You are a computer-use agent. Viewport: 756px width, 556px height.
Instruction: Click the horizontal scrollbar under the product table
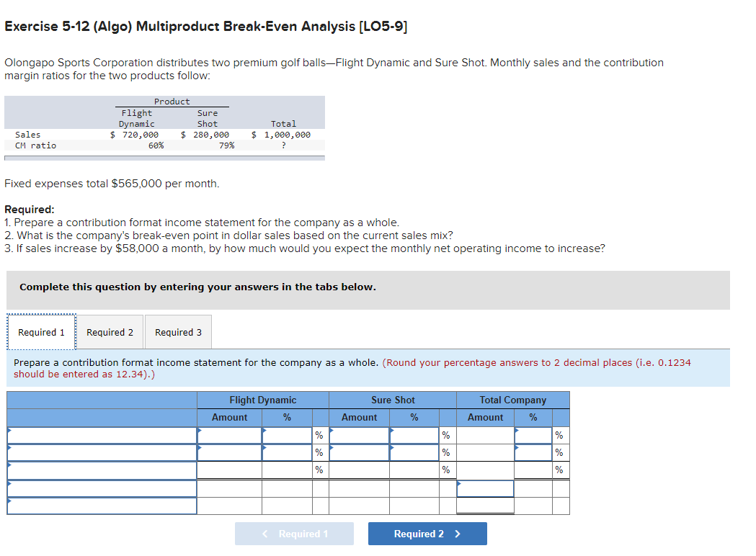tap(164, 157)
